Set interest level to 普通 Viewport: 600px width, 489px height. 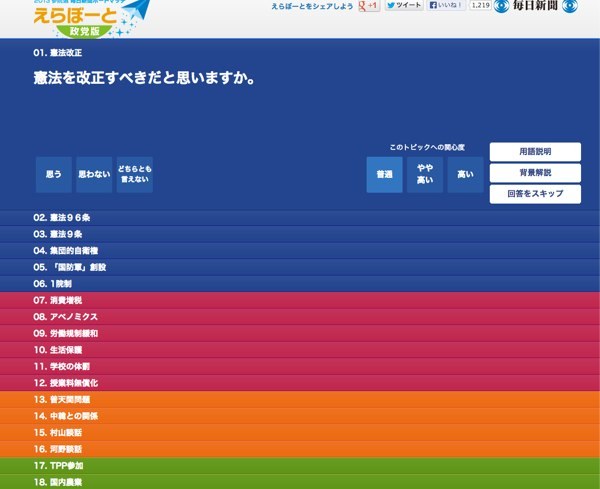(x=384, y=175)
